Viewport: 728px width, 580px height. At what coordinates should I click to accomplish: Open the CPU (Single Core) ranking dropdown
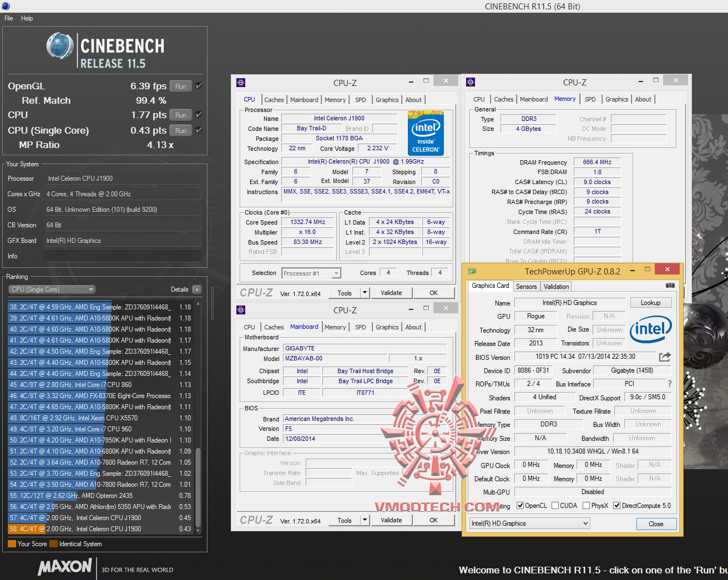[x=52, y=289]
